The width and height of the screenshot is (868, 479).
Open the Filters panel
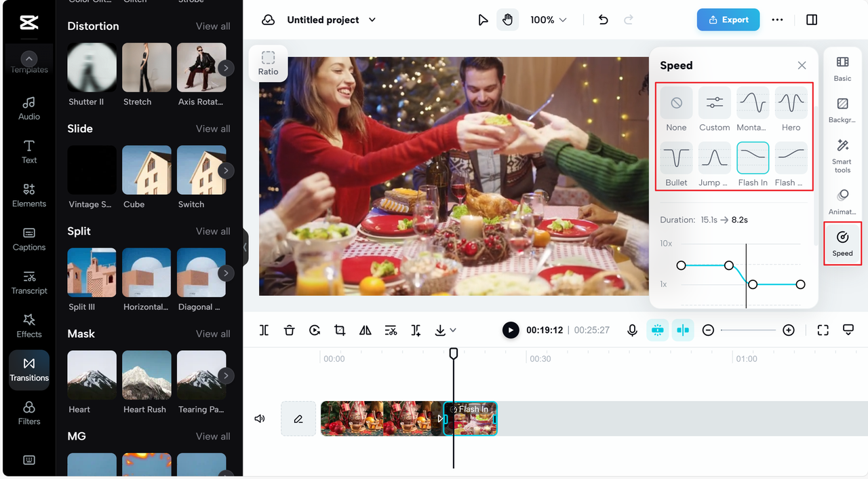coord(29,413)
